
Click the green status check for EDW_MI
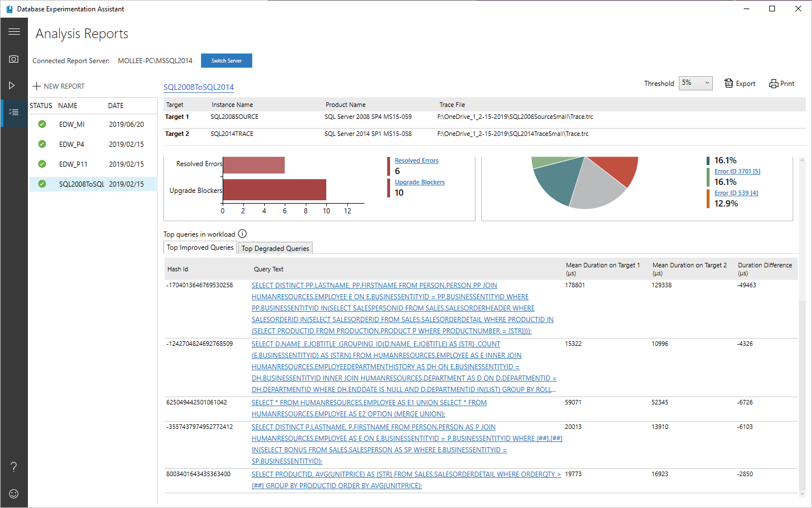pos(42,124)
